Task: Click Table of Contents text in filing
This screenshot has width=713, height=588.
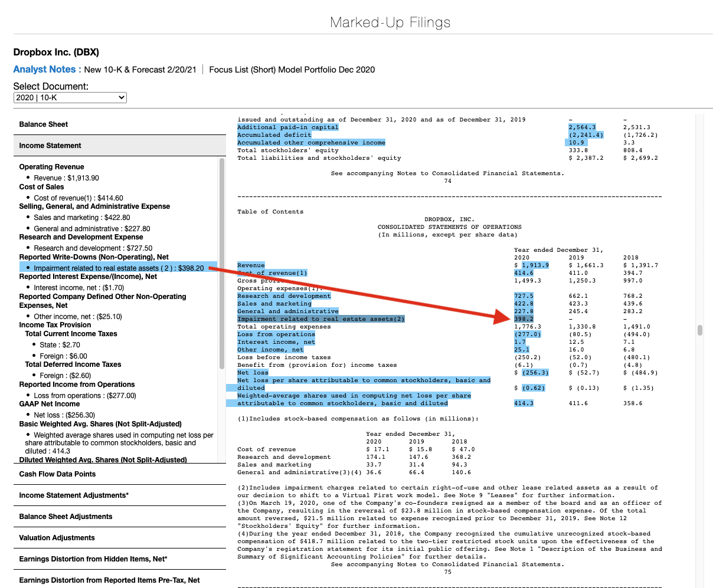Action: pos(270,212)
